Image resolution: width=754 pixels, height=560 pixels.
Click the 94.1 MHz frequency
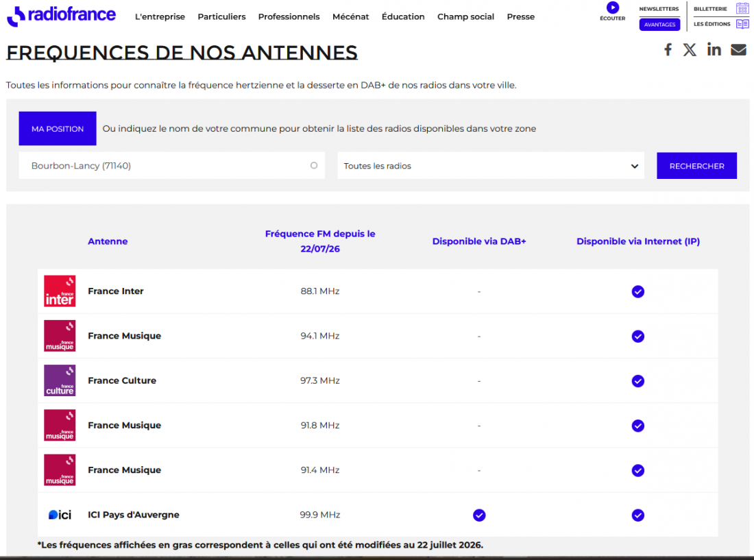coord(320,335)
